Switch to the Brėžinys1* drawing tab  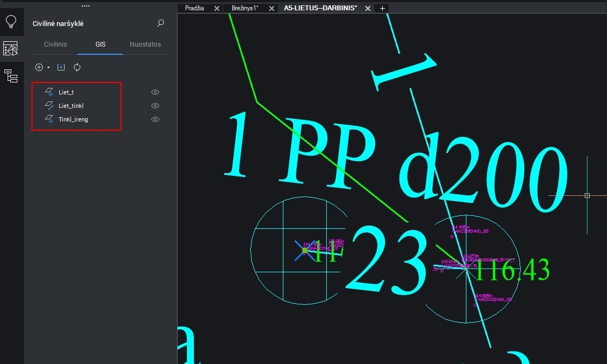245,8
